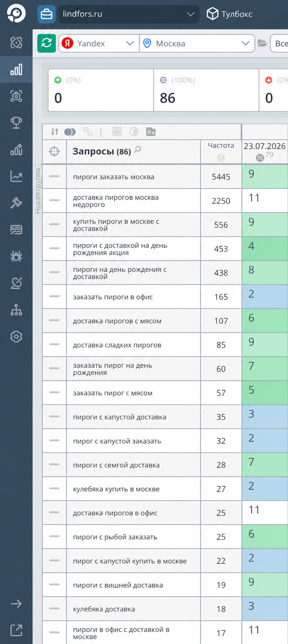
Task: Open the banner card icon in sidebar
Action: tap(16, 229)
